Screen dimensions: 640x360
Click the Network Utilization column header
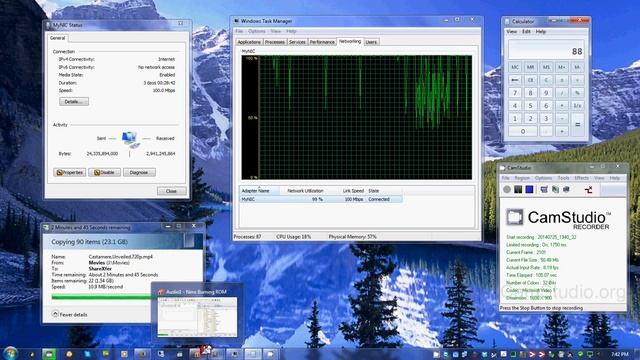(x=305, y=191)
